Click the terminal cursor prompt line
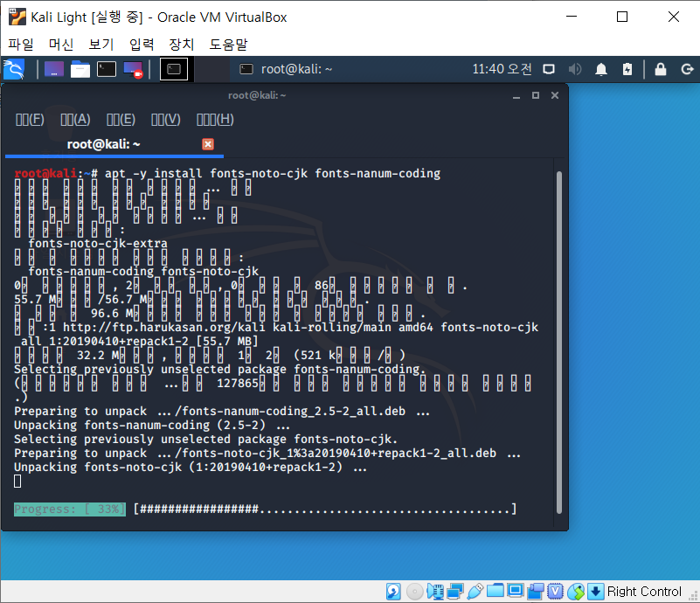Screen dimensions: 700x603 point(17,482)
